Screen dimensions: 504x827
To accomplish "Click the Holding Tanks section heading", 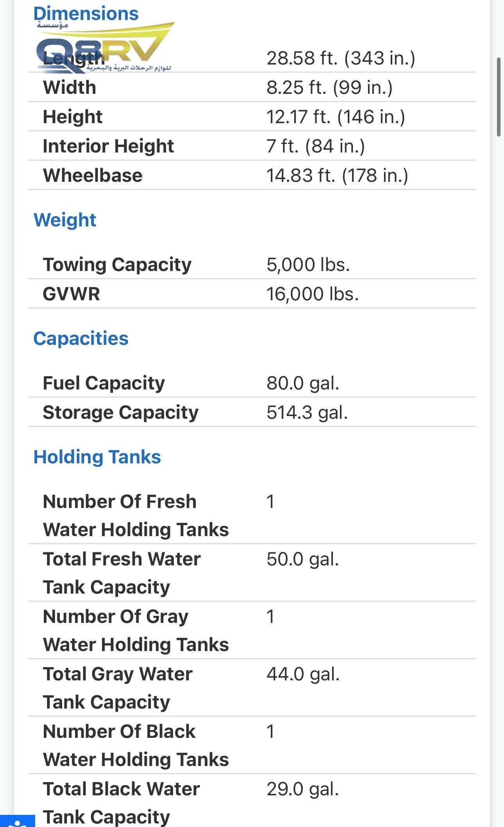I will 97,457.
